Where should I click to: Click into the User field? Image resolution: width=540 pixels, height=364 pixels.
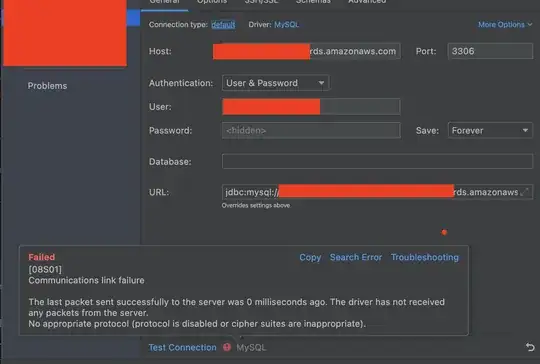pyautogui.click(x=311, y=107)
